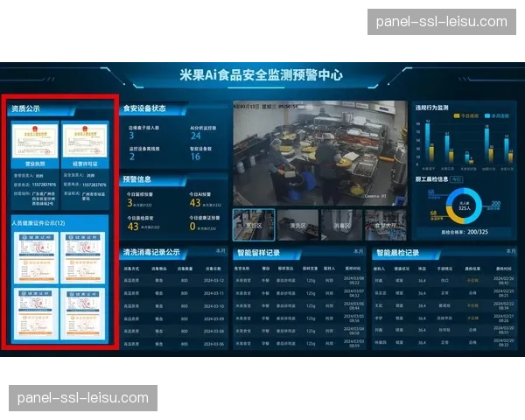Click the 智能设备数 value 16
525x420 pixels.
195,157
